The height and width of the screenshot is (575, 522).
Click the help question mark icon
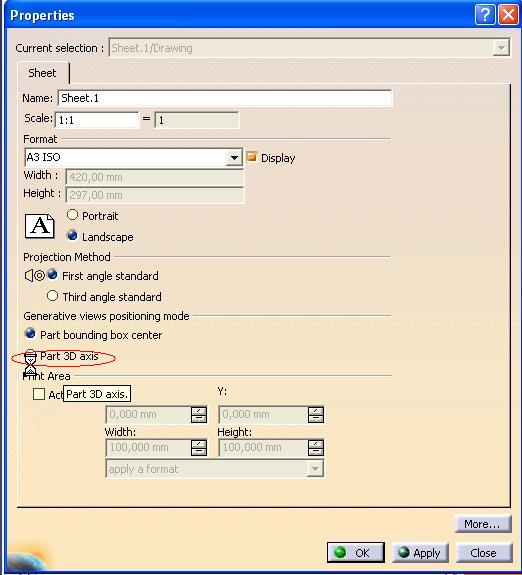485,15
